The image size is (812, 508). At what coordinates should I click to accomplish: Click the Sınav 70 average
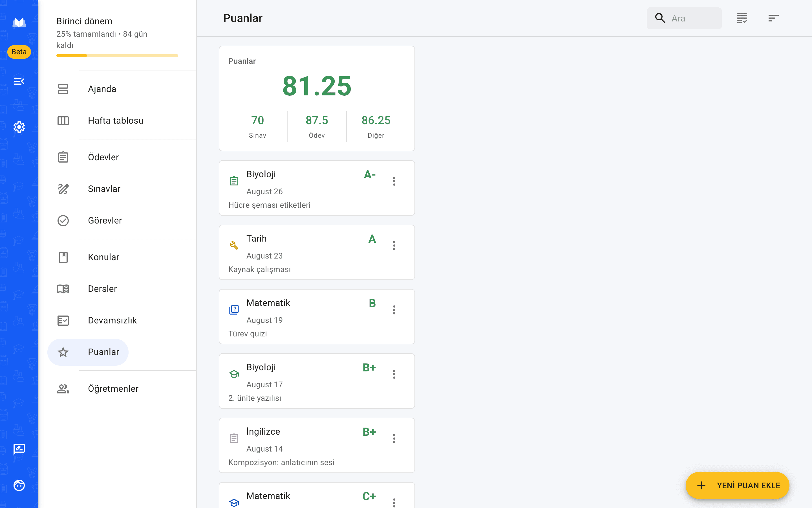tap(257, 127)
